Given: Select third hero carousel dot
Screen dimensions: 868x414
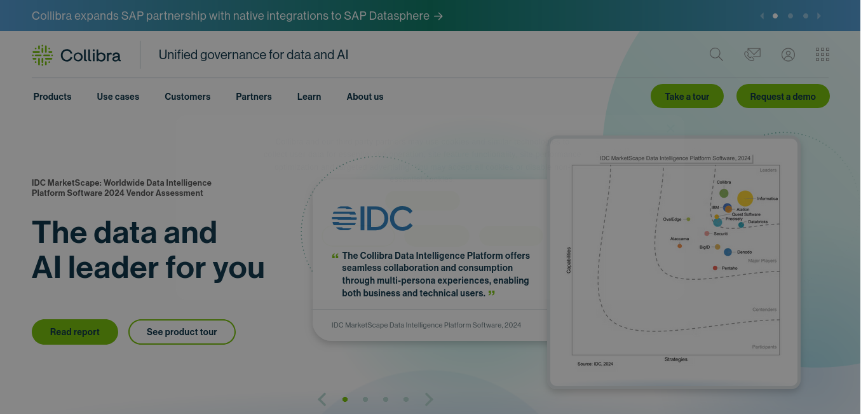Looking at the screenshot, I should (x=386, y=399).
